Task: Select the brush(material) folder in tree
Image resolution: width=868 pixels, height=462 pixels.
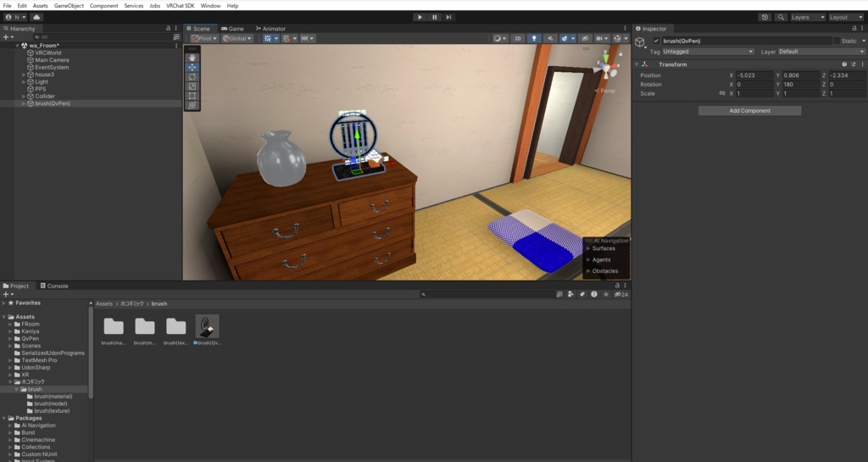Action: pos(53,397)
